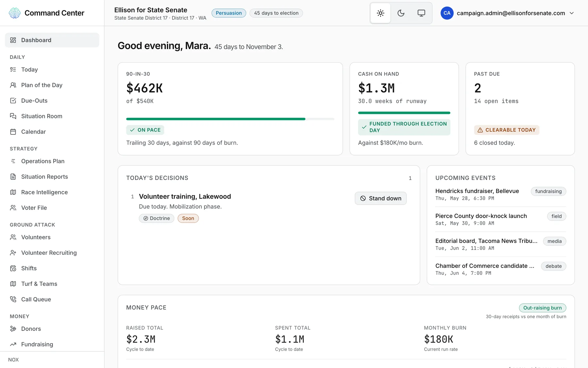Click the NOX label at sidebar bottom

[13, 359]
